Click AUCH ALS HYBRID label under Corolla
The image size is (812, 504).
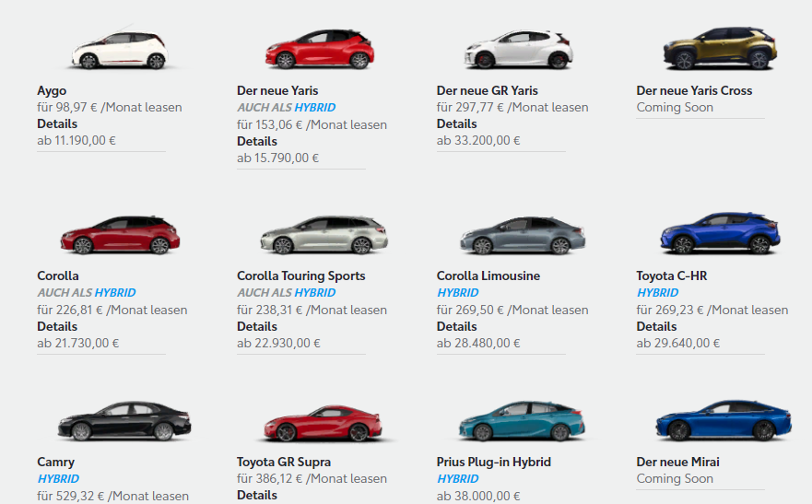click(87, 293)
